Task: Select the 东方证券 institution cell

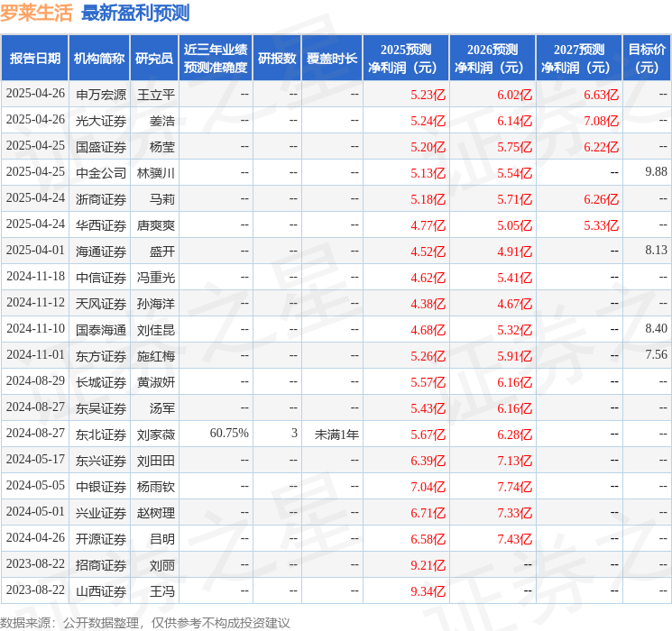Action: 101,356
